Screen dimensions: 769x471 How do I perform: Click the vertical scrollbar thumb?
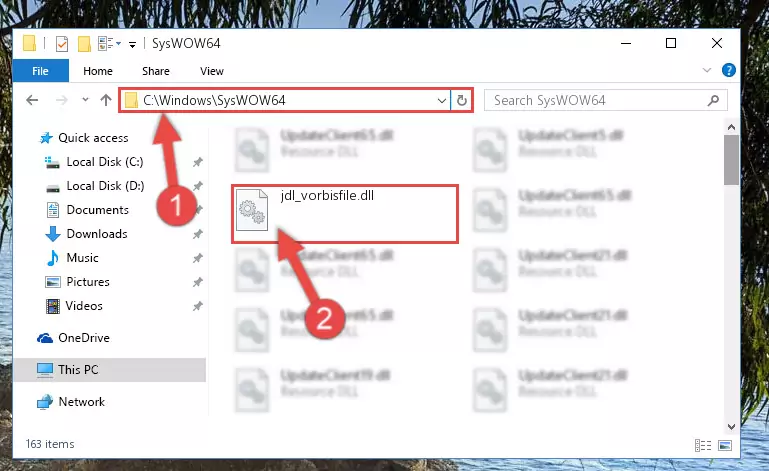coord(731,160)
